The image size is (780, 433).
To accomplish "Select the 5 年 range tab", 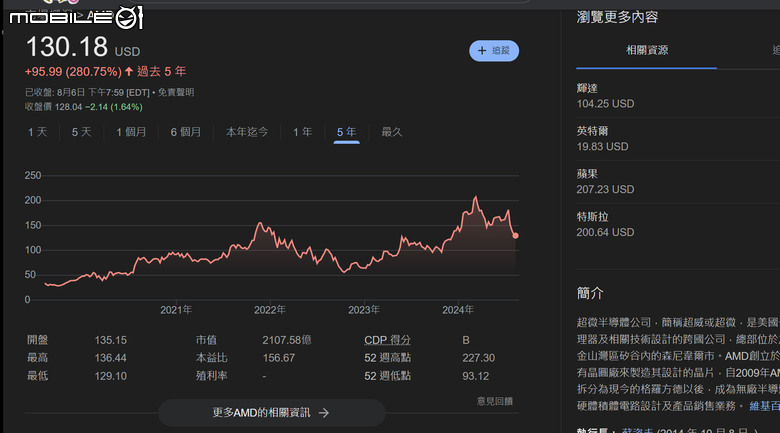I will coord(346,132).
